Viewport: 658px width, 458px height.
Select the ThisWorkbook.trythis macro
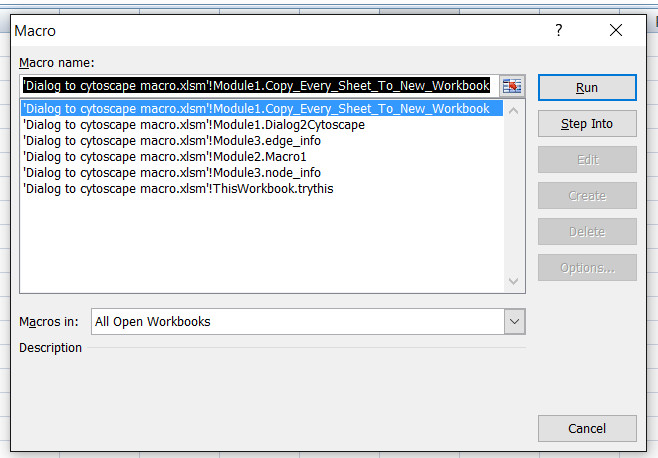click(x=262, y=188)
